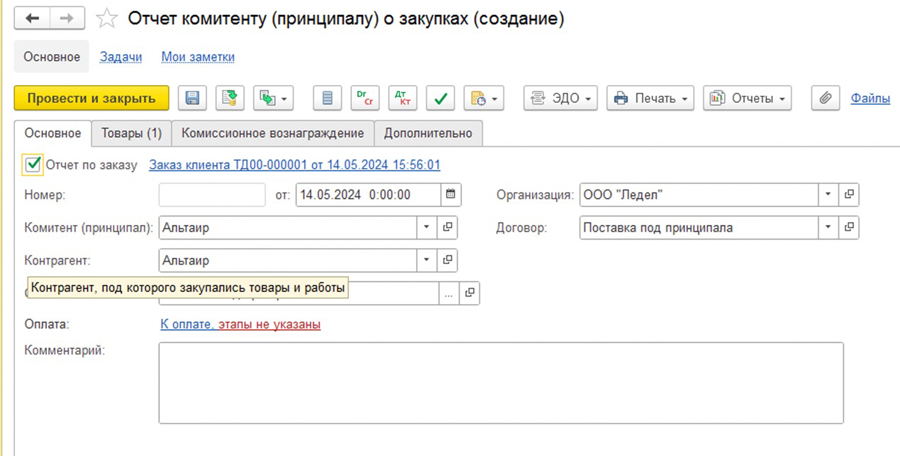Switch to Комиссионное вознаграждение tab

click(x=272, y=133)
